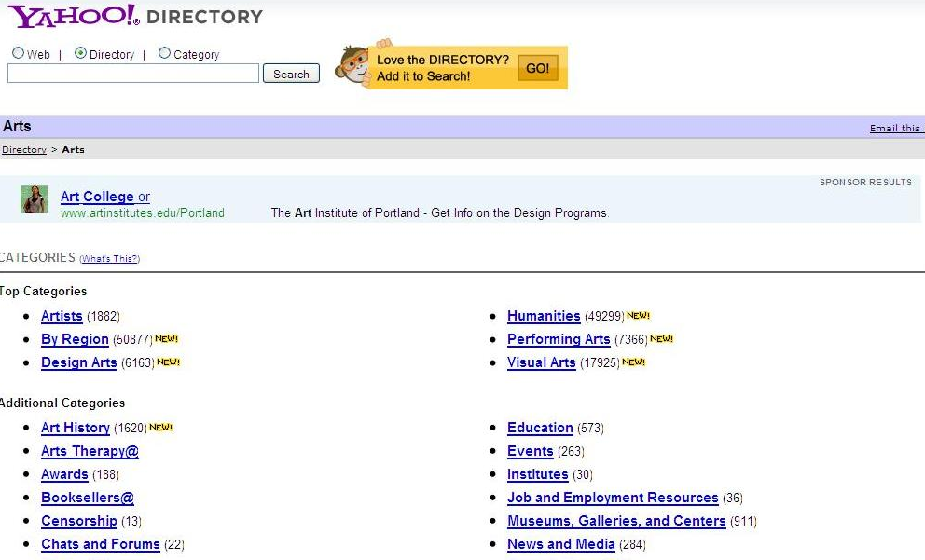Visit the Museums, Galleries, and Centers category

pyautogui.click(x=615, y=521)
